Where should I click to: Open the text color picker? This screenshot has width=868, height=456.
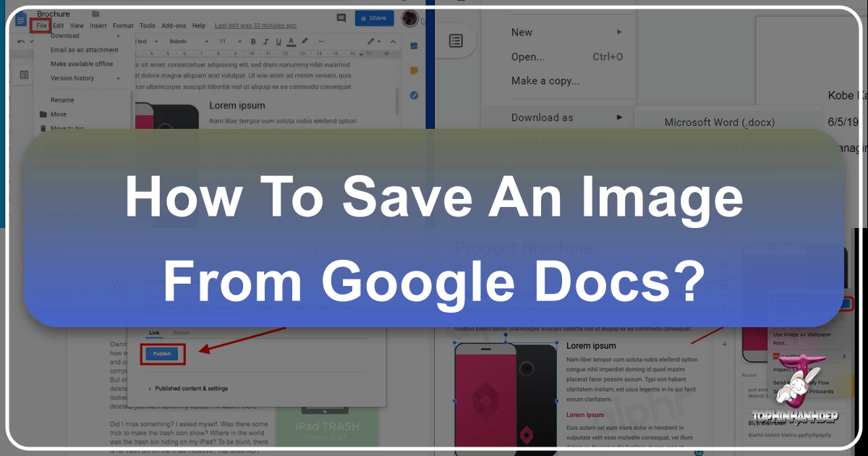(291, 42)
